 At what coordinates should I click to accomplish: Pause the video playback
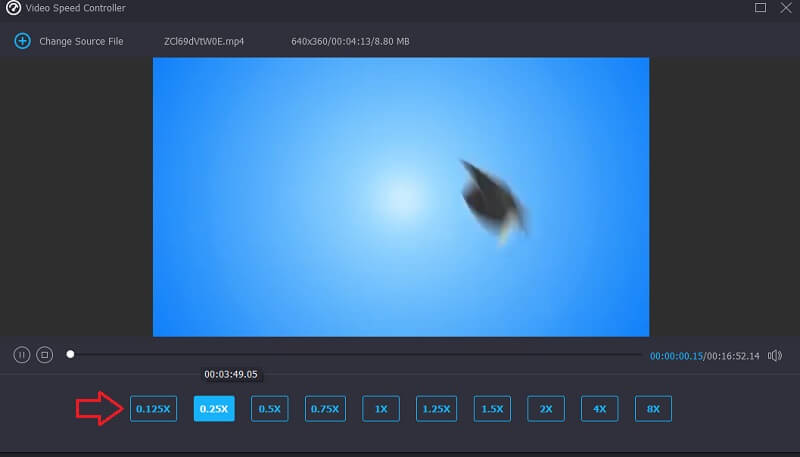22,355
